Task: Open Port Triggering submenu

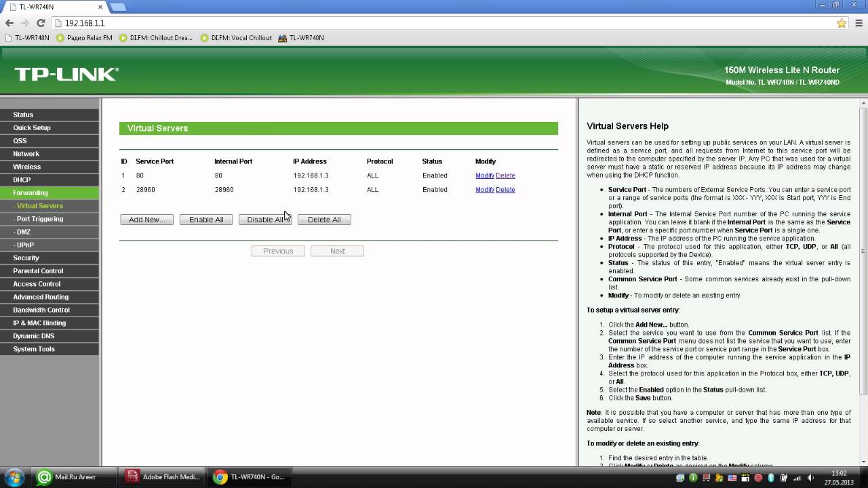Action: point(49,219)
